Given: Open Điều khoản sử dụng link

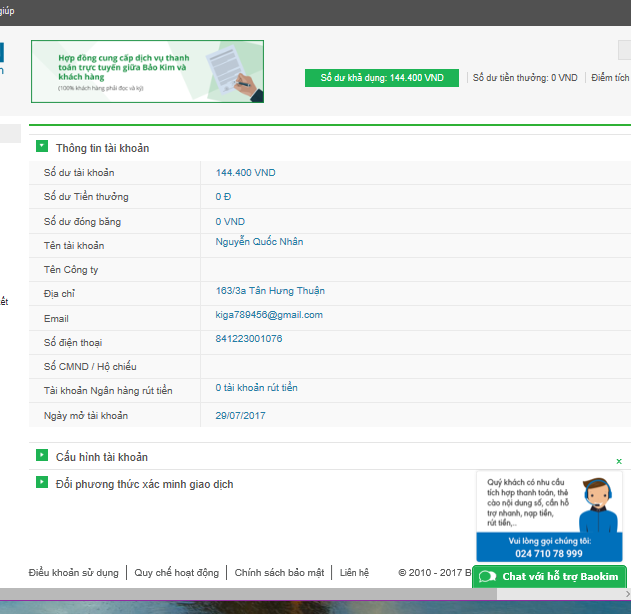Looking at the screenshot, I should click(x=74, y=573).
